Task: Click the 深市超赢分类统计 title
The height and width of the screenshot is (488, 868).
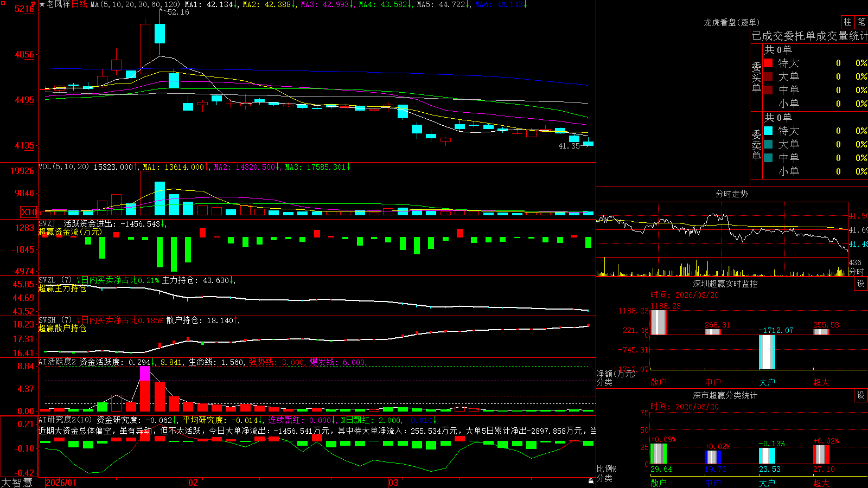Action: tap(725, 395)
